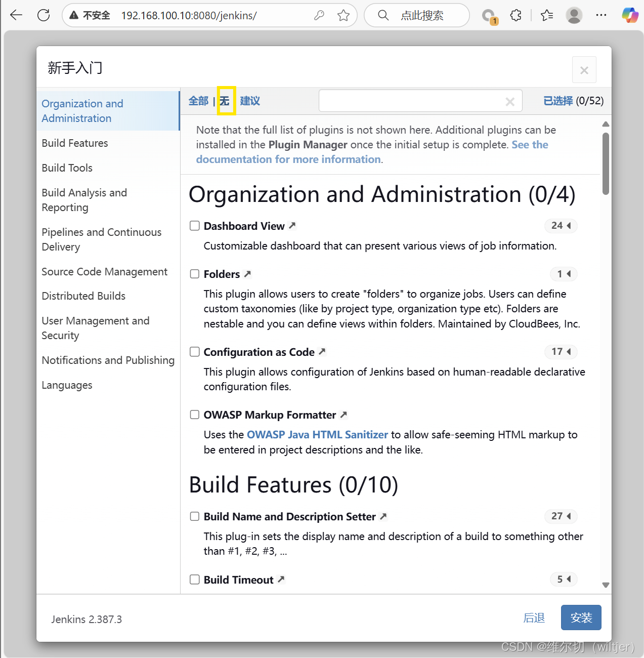Open Copilot sidebar icon

click(x=630, y=15)
